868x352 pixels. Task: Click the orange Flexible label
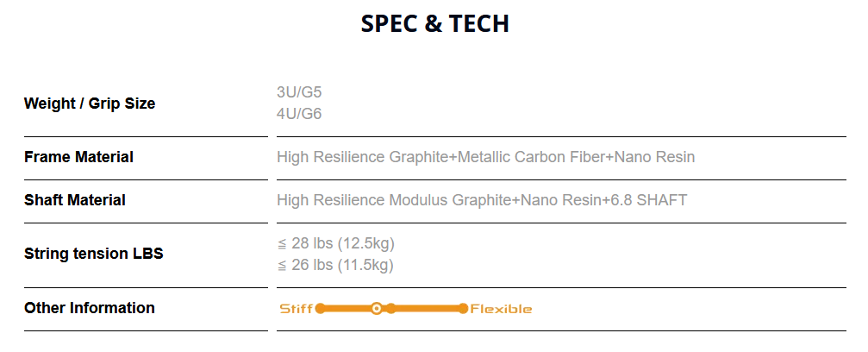[501, 309]
